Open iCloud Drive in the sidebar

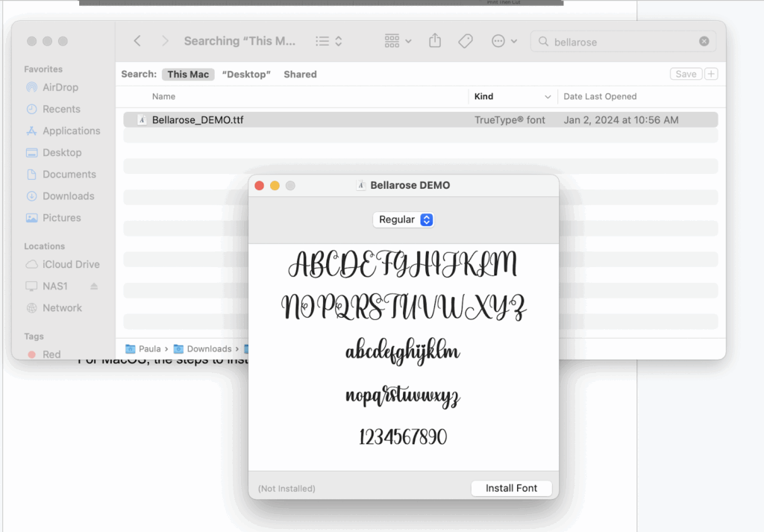(x=71, y=264)
